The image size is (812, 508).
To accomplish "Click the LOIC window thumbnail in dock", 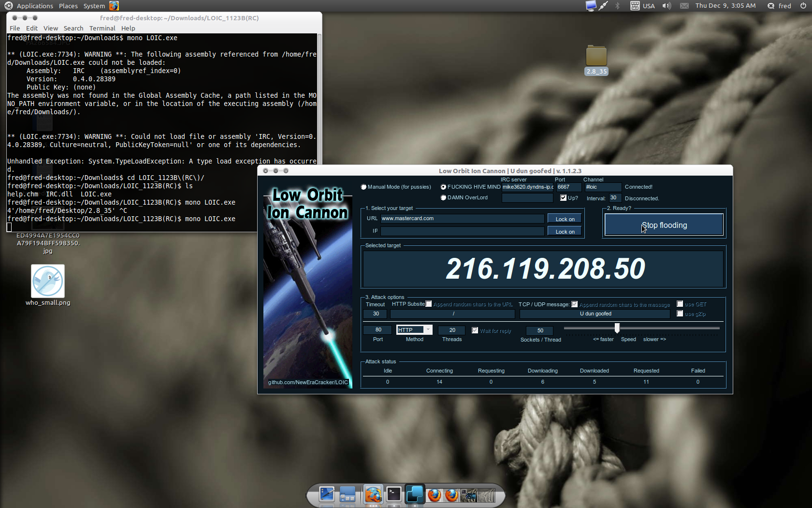I will [x=469, y=495].
